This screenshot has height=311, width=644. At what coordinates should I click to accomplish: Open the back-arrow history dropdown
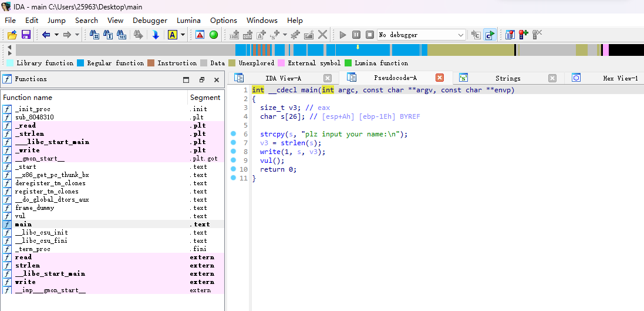[56, 35]
